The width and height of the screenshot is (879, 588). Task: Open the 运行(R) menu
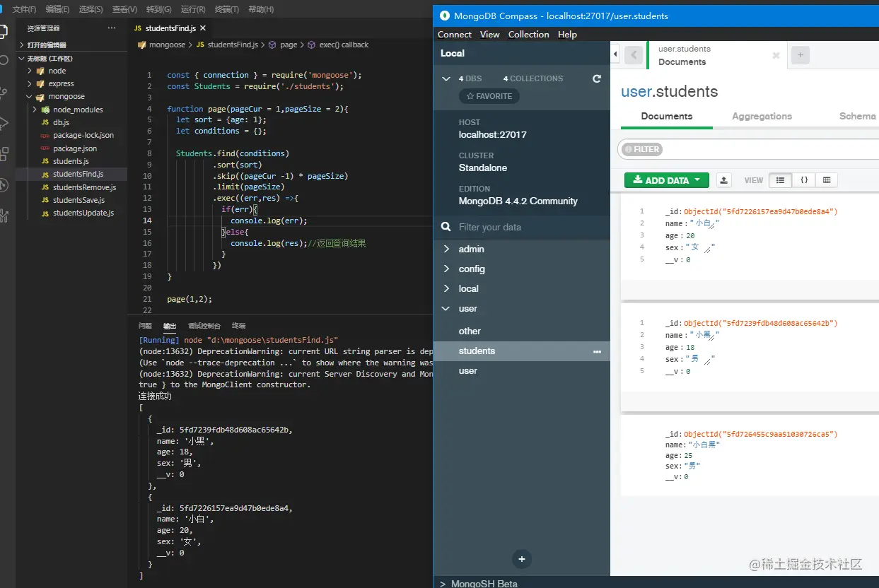point(193,9)
